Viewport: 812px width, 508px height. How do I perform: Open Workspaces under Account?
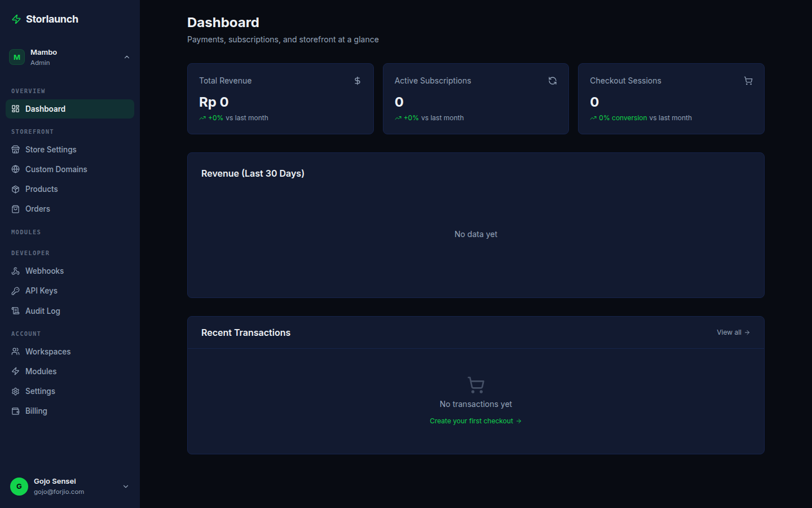pyautogui.click(x=70, y=352)
